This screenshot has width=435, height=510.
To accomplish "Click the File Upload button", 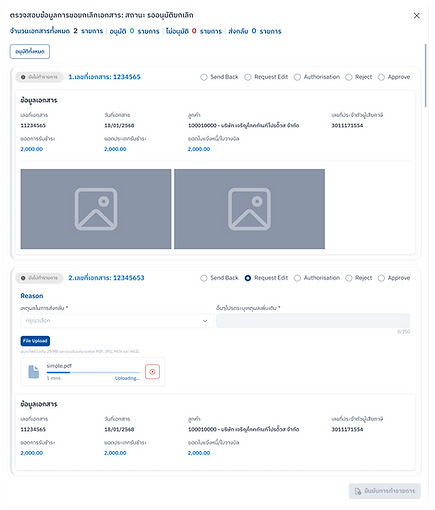I will [x=35, y=341].
